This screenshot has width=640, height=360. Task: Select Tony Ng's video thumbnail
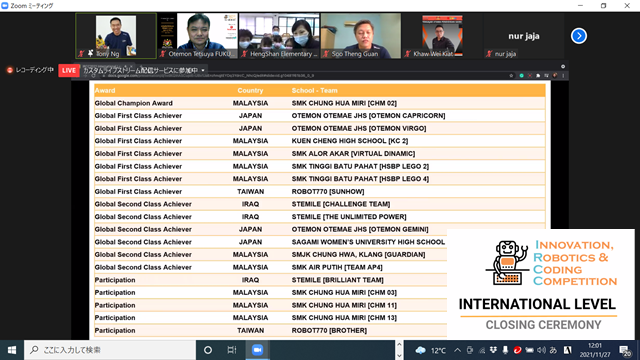[x=116, y=36]
